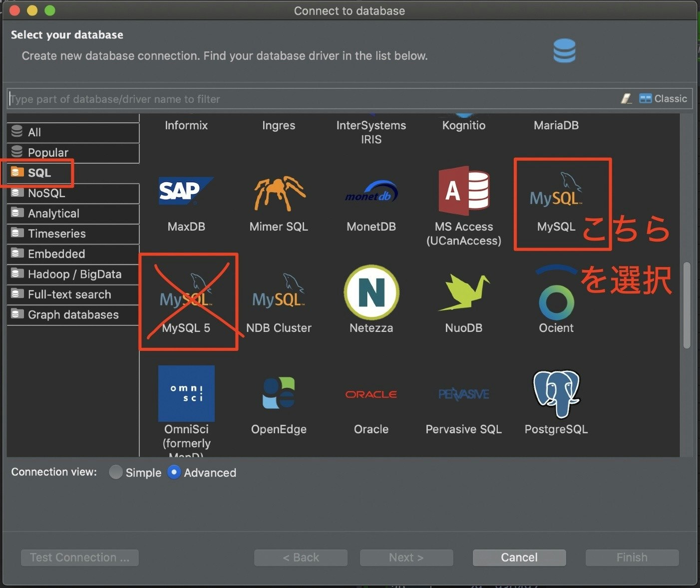Select the Kognitio driver entry
Image resolution: width=700 pixels, height=588 pixels.
(x=464, y=125)
